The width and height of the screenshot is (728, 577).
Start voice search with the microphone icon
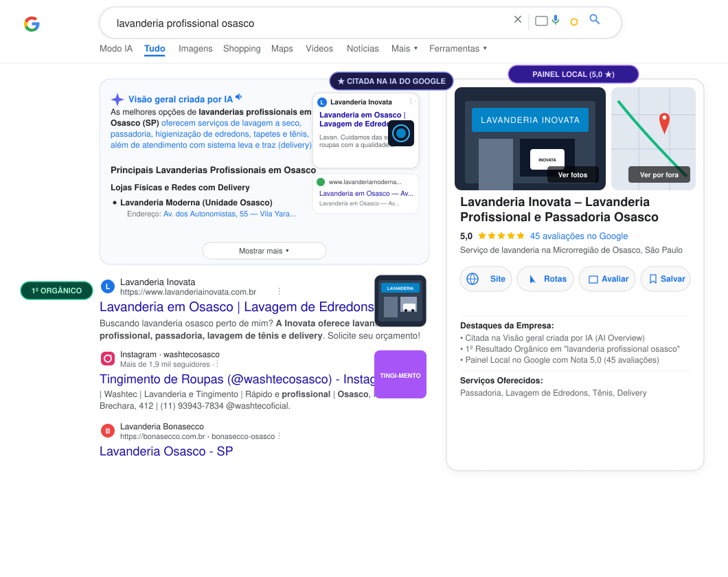point(556,20)
